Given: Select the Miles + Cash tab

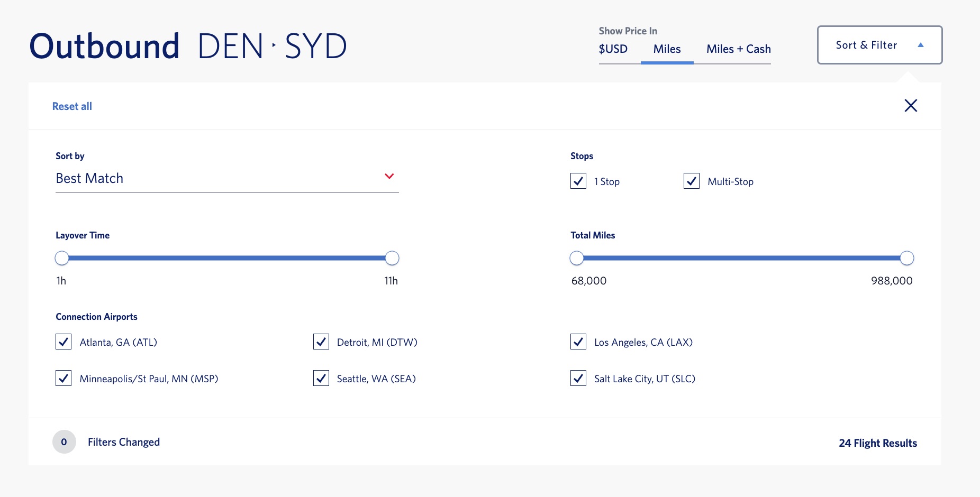Looking at the screenshot, I should (738, 49).
